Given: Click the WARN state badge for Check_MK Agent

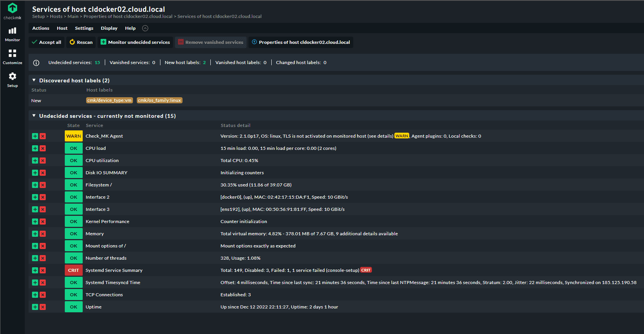Looking at the screenshot, I should point(74,136).
